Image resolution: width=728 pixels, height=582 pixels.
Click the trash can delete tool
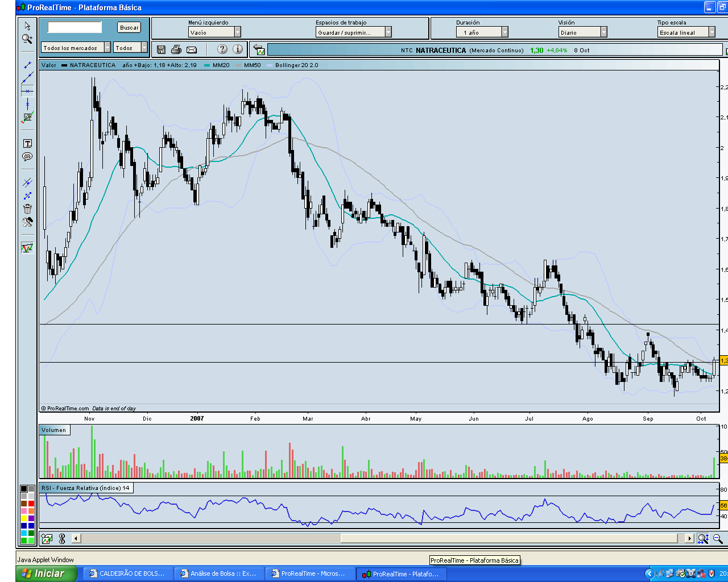click(27, 209)
